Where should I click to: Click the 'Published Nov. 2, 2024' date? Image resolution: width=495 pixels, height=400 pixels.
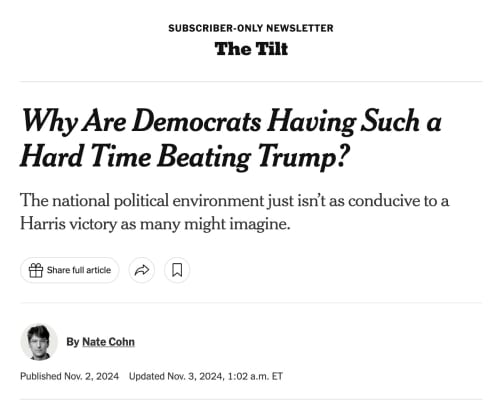pos(69,376)
